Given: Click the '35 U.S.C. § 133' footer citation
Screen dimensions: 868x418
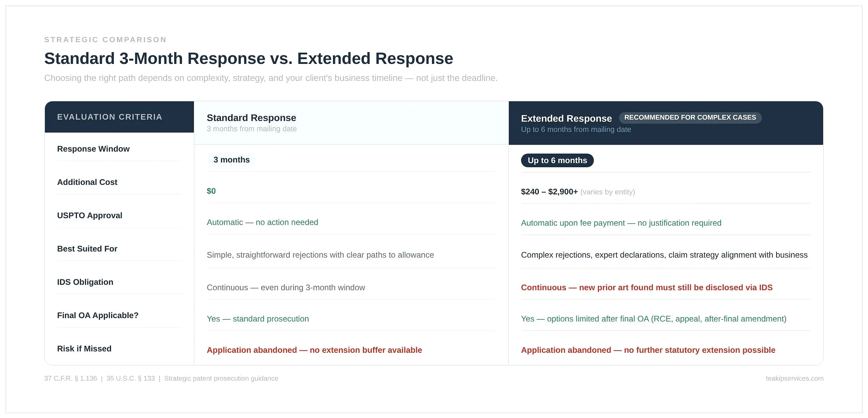Looking at the screenshot, I should click(130, 379).
